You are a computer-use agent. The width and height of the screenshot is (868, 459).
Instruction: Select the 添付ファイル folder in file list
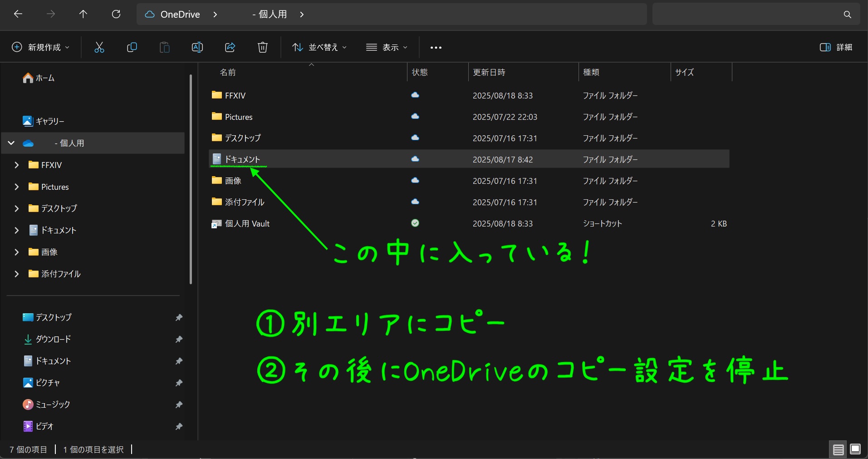click(469, 202)
